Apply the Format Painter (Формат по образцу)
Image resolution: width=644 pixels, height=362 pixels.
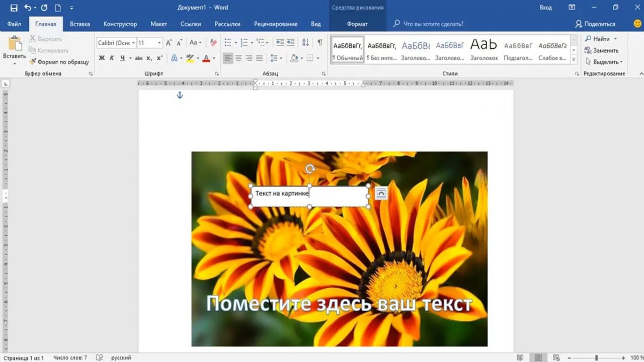point(59,62)
